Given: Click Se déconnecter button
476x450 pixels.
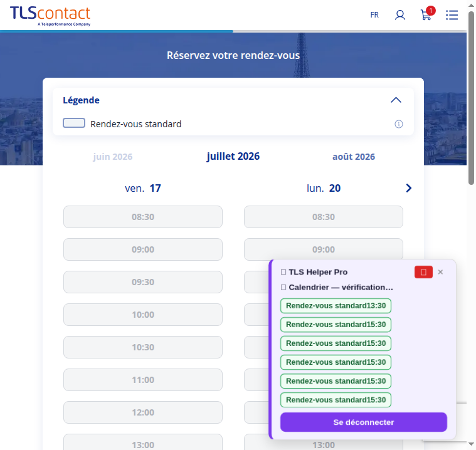Looking at the screenshot, I should click(x=363, y=422).
